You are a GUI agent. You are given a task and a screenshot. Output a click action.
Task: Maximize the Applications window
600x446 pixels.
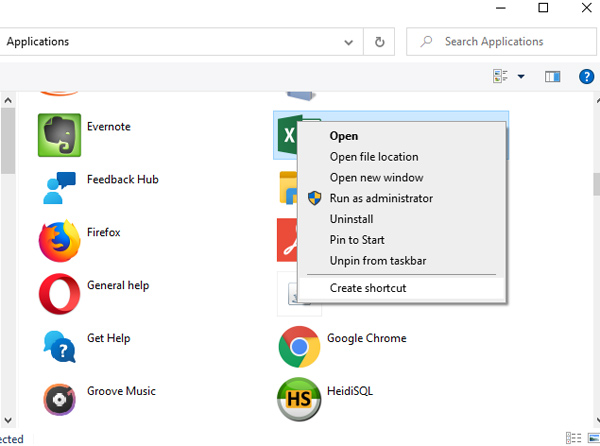coord(543,8)
